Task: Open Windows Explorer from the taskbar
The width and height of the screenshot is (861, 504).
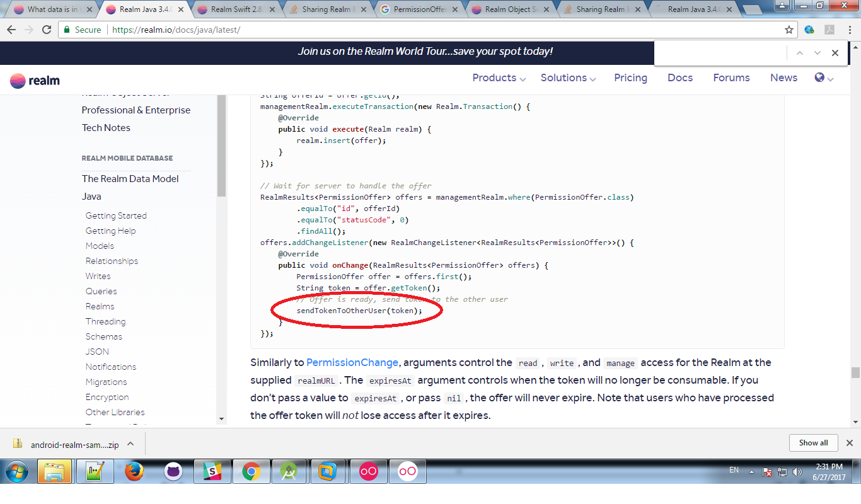Action: pos(54,471)
